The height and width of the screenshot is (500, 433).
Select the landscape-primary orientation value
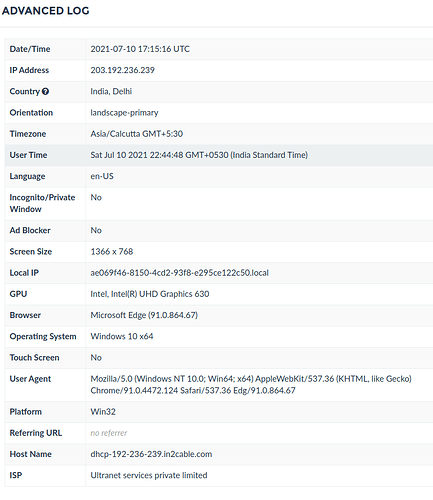tap(124, 113)
